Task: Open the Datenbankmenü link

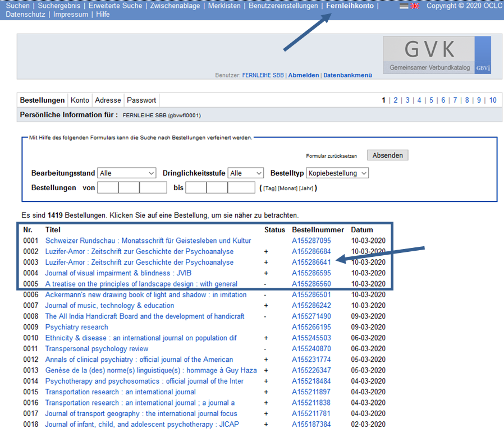Action: 347,75
